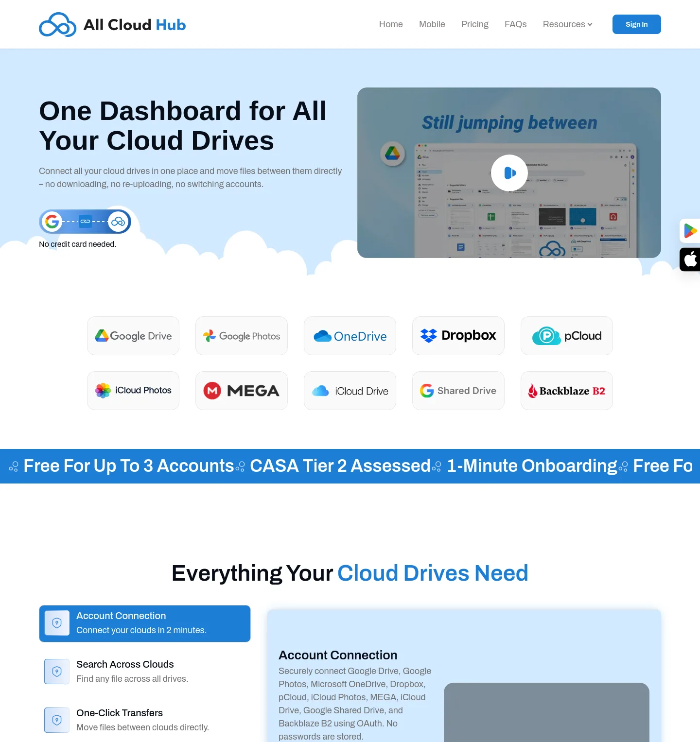This screenshot has height=742, width=700.
Task: Select the Google Drive card
Action: tap(133, 336)
